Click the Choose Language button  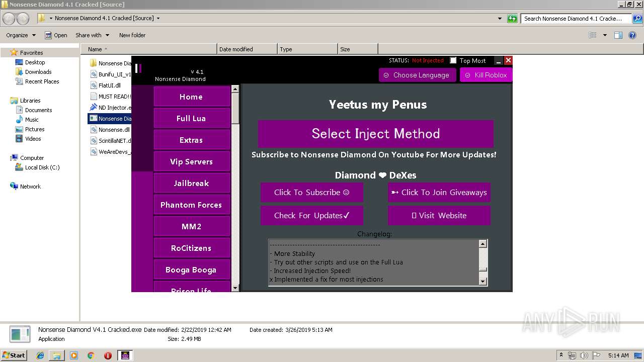[417, 75]
